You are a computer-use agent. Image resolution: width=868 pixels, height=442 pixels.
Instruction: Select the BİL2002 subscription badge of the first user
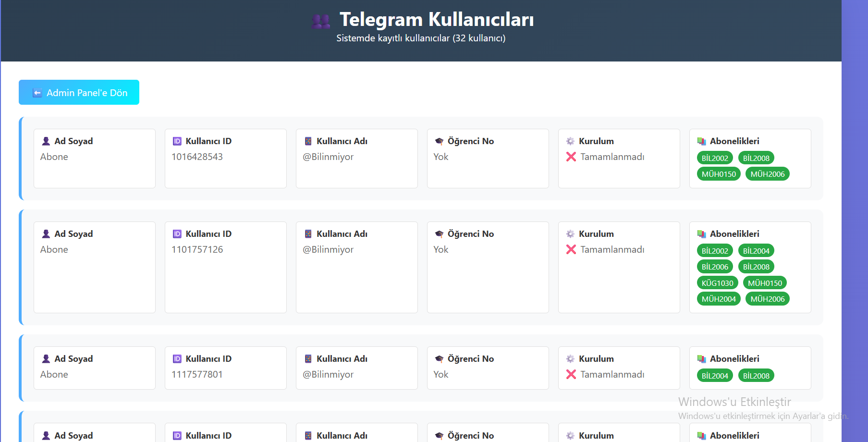click(x=714, y=158)
